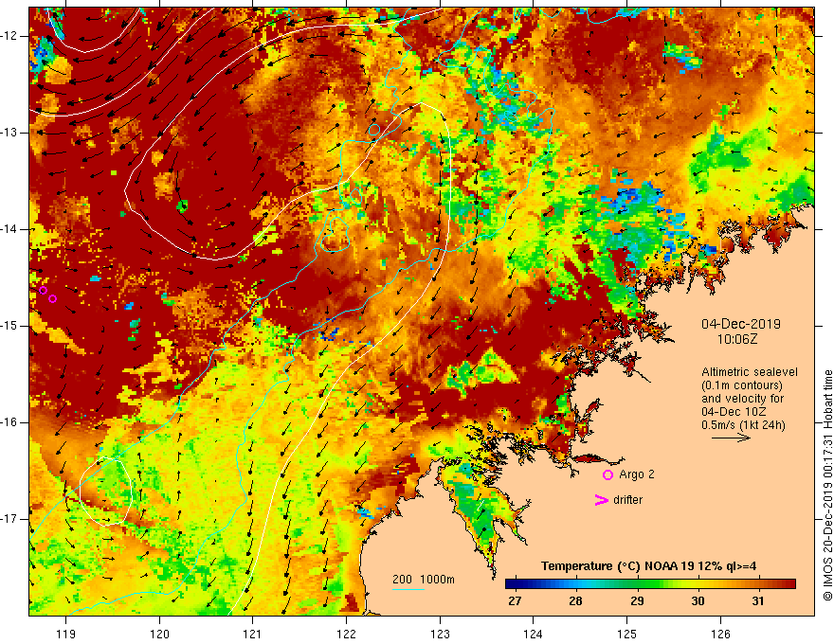Screen dimensions: 834x644
Task: Click longitude axis label 122
Action: (346, 634)
